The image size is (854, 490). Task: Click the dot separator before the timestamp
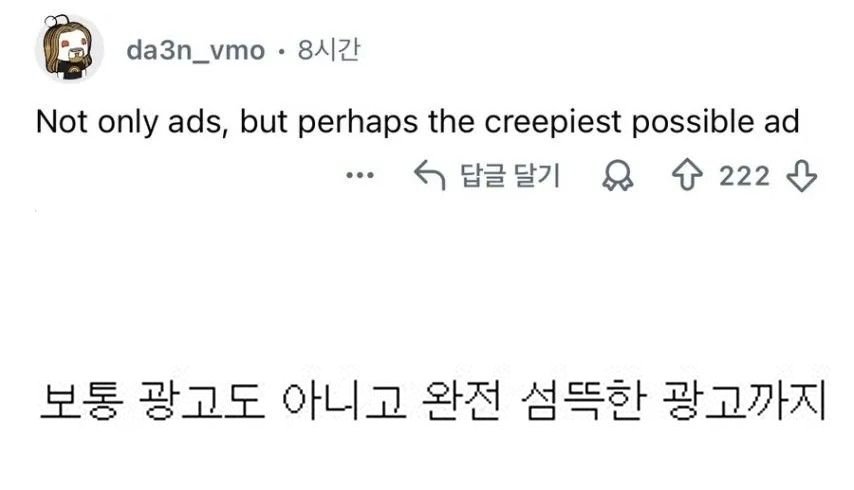(x=283, y=51)
